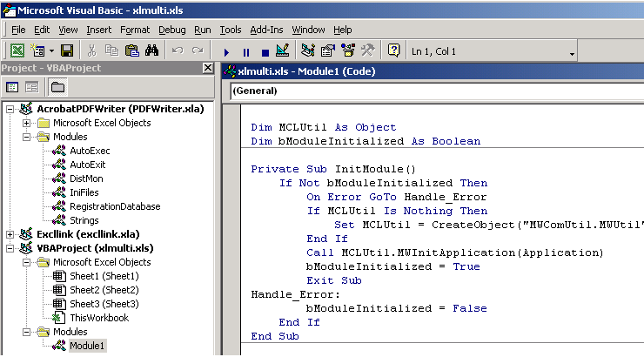Open Project Explorer toolbar icon
Viewport: 644px width, 357px height.
[x=307, y=51]
